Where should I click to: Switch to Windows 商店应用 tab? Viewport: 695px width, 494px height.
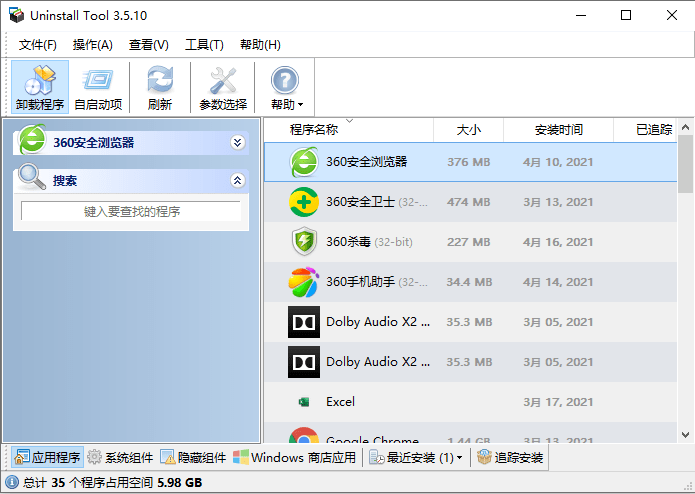pyautogui.click(x=294, y=458)
